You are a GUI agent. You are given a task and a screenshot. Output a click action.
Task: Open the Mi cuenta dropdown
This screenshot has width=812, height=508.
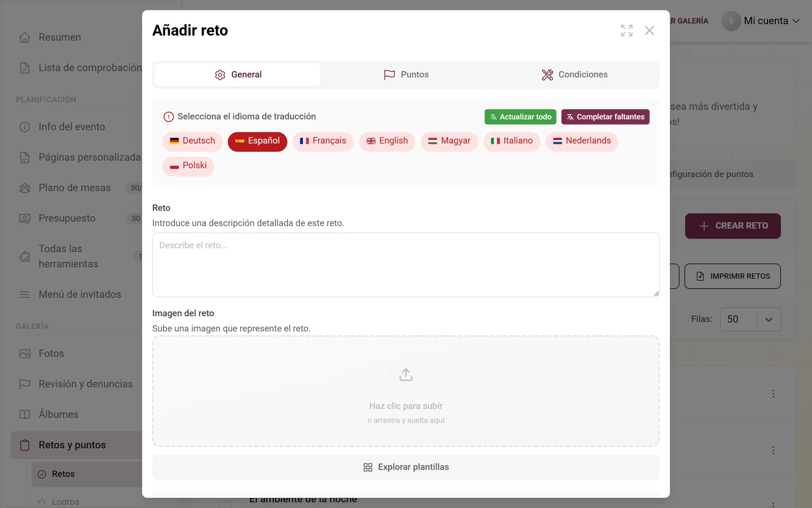(x=771, y=21)
